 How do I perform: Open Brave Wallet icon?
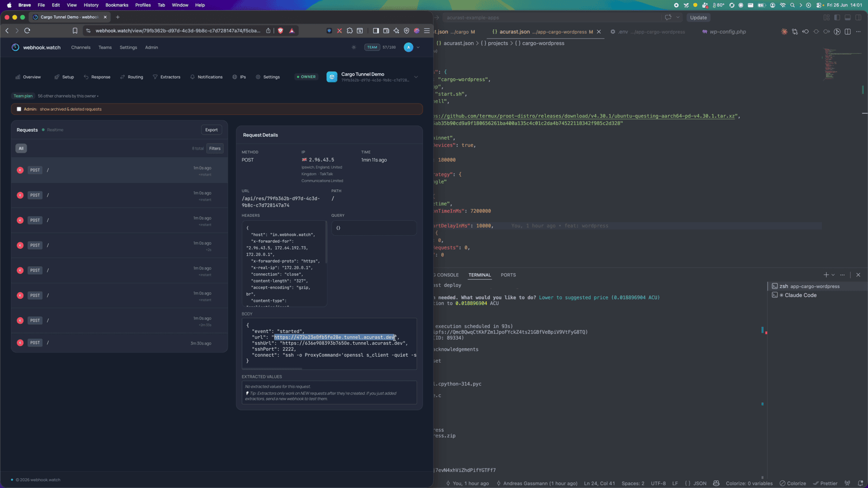[x=386, y=31]
